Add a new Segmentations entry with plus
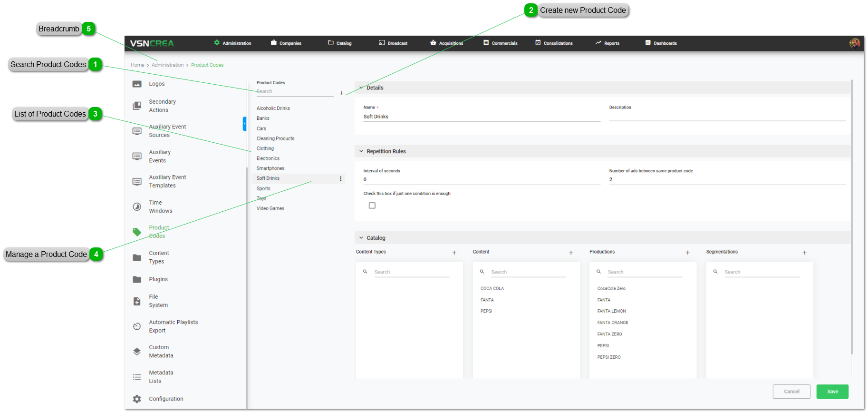868x413 pixels. tap(804, 253)
